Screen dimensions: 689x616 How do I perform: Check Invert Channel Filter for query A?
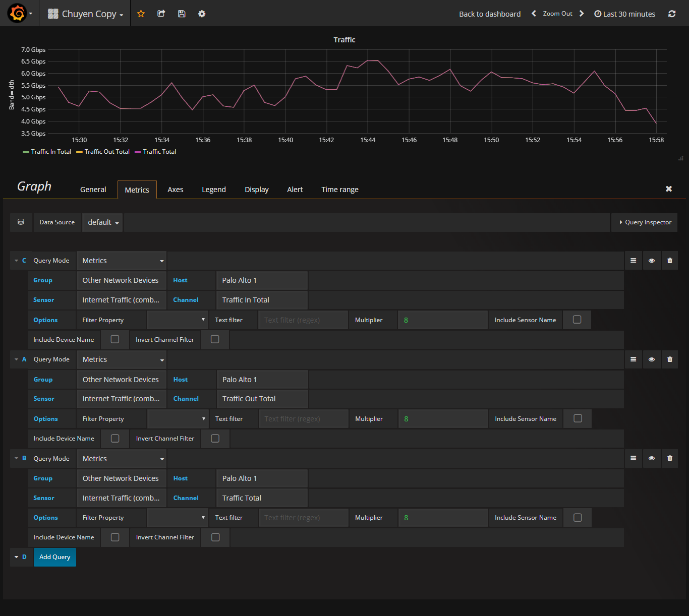tap(215, 439)
